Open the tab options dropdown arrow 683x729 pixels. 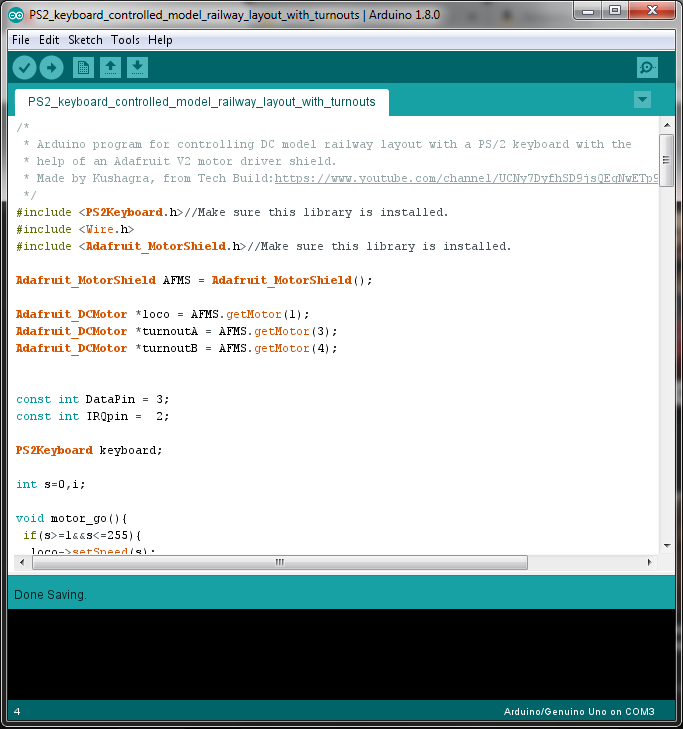pyautogui.click(x=643, y=99)
